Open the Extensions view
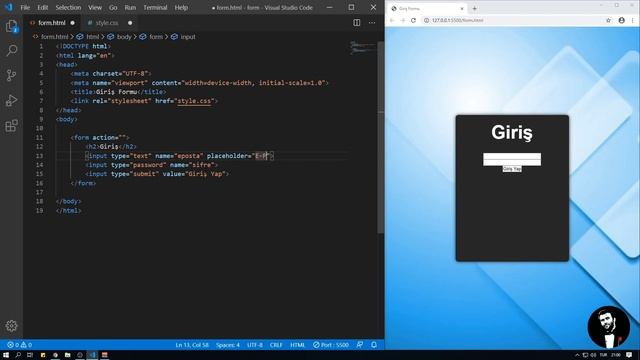Image resolution: width=640 pixels, height=360 pixels. [x=11, y=125]
